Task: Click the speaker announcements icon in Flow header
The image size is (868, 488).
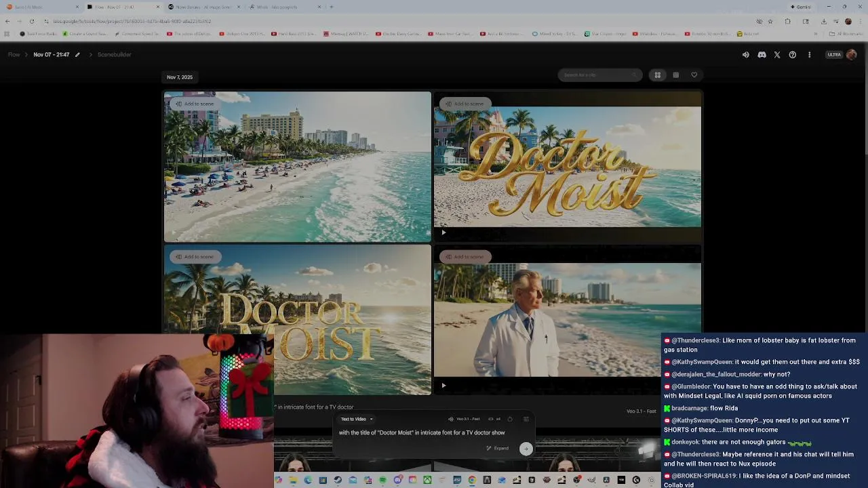Action: coord(745,55)
